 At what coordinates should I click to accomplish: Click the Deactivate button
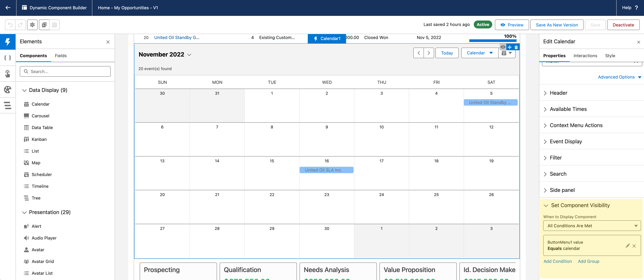(x=623, y=25)
